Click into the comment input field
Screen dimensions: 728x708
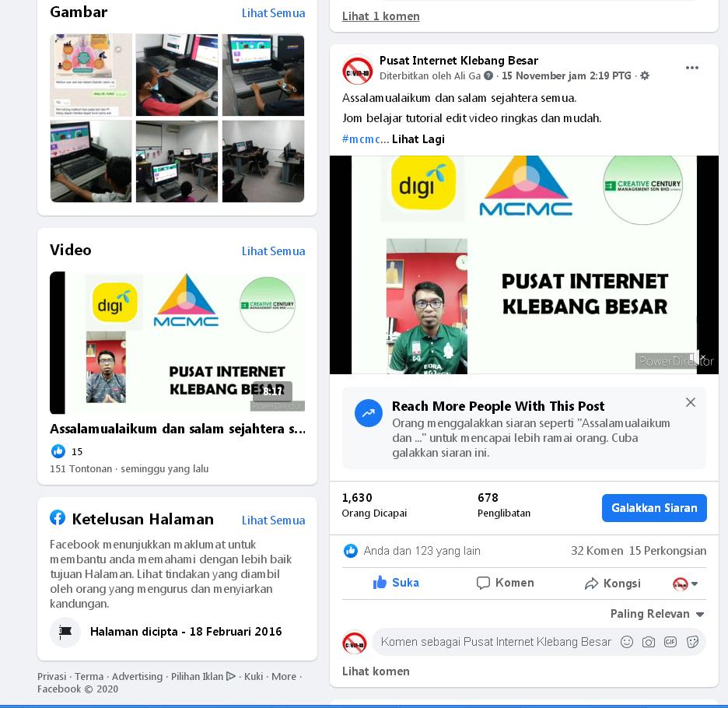tap(496, 642)
